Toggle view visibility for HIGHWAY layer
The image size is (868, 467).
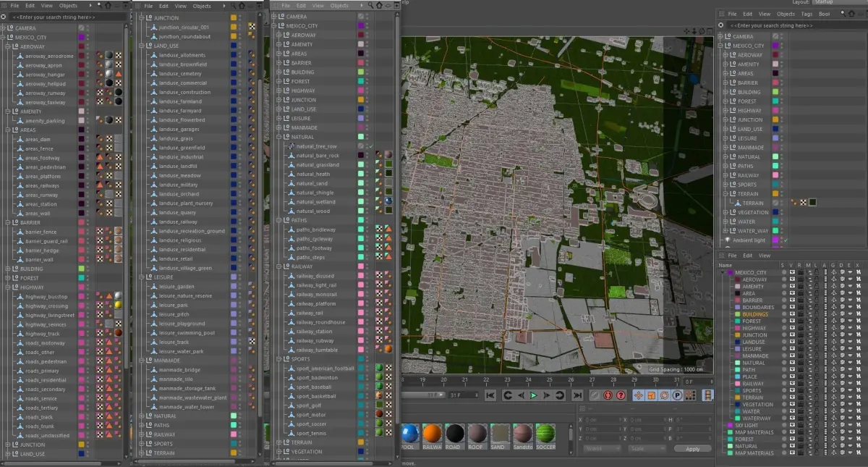tap(793, 329)
